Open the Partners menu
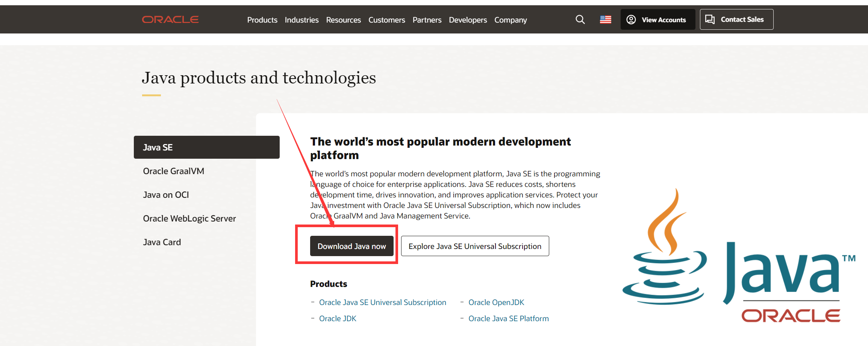This screenshot has height=346, width=868. [427, 20]
